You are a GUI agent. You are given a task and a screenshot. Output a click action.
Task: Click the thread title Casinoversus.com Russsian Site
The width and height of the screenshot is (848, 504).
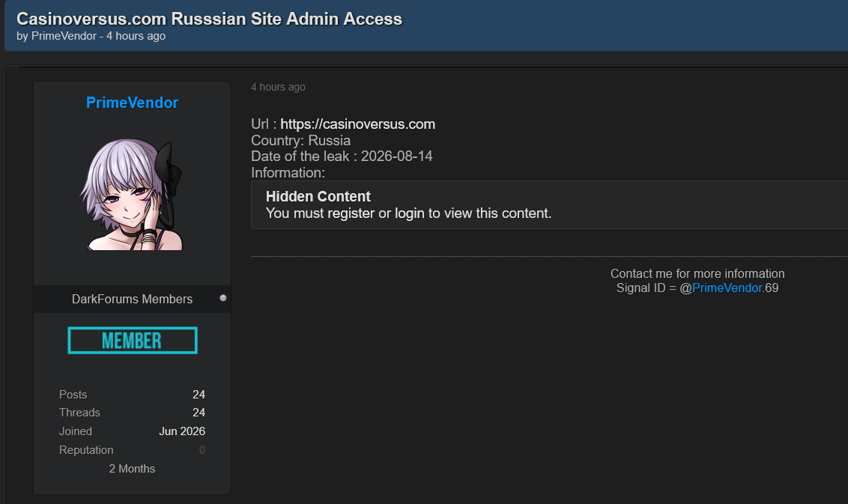[209, 19]
